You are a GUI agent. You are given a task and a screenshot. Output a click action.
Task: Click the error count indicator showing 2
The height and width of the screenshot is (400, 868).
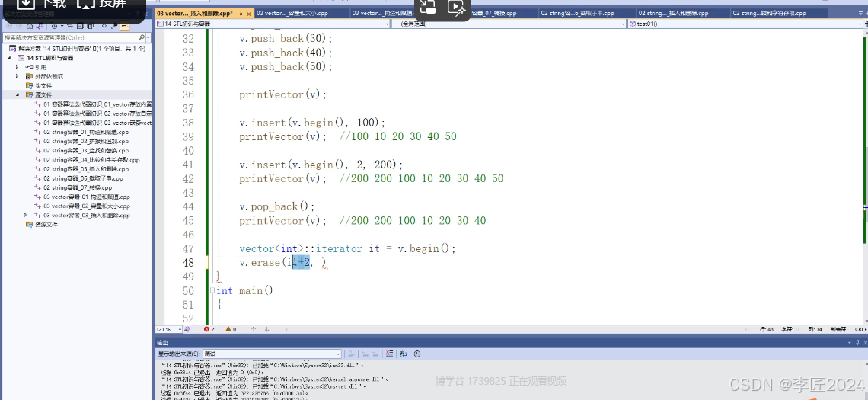pyautogui.click(x=209, y=329)
